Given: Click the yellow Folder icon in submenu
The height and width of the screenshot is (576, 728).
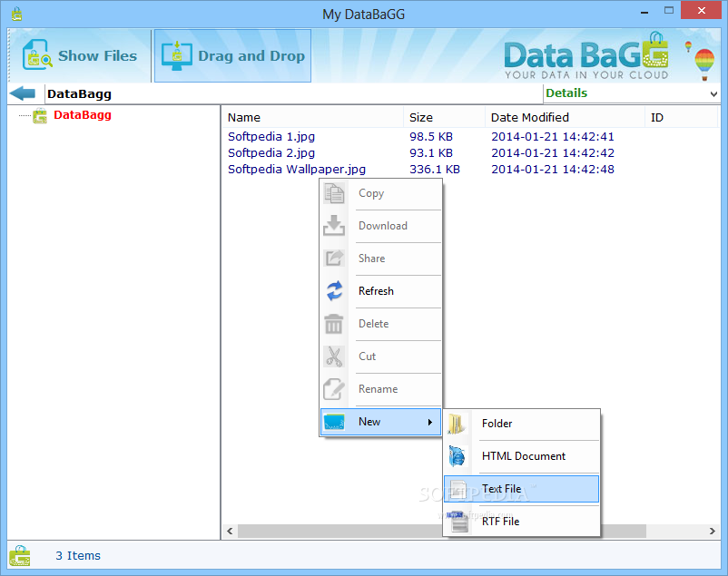Looking at the screenshot, I should click(x=456, y=424).
